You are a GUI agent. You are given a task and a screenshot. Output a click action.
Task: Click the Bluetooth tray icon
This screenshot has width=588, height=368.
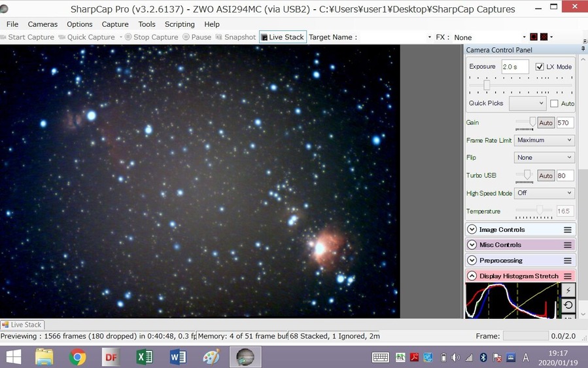483,358
